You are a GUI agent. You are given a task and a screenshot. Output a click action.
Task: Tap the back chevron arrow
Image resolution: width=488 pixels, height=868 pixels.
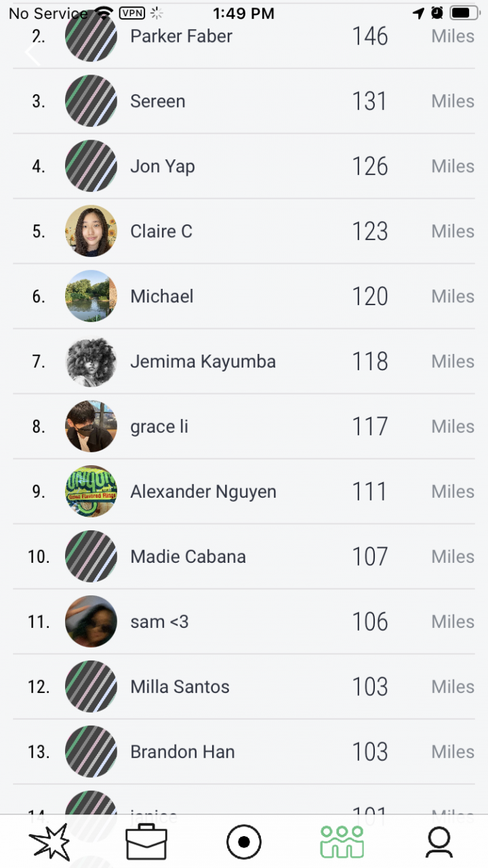pos(33,54)
